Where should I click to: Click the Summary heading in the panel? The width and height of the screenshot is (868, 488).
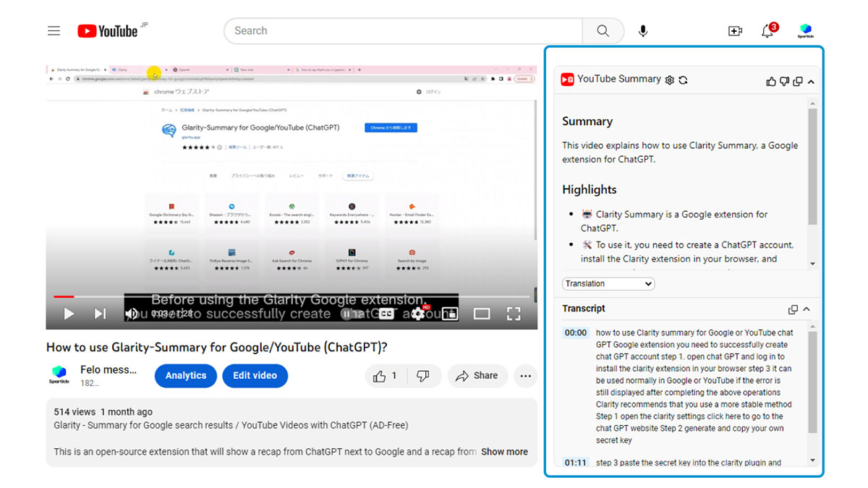pos(587,121)
